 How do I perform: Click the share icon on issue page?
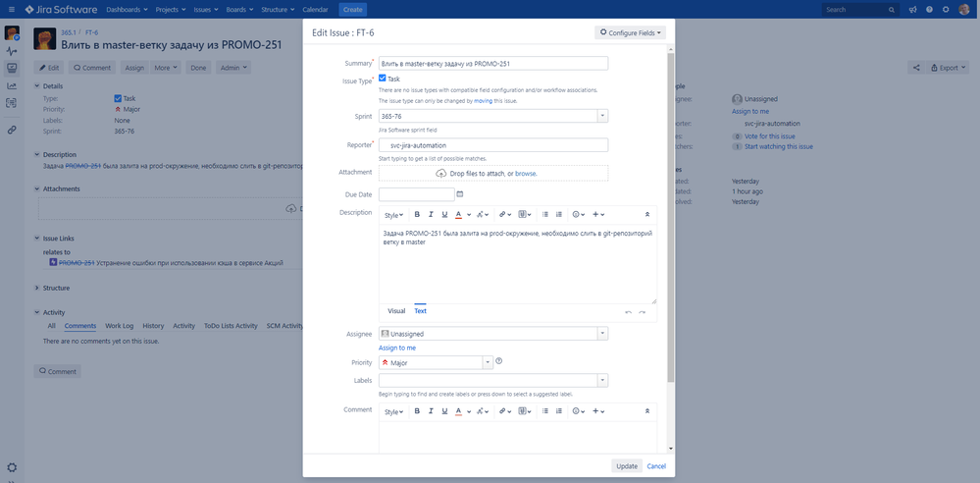click(x=916, y=68)
